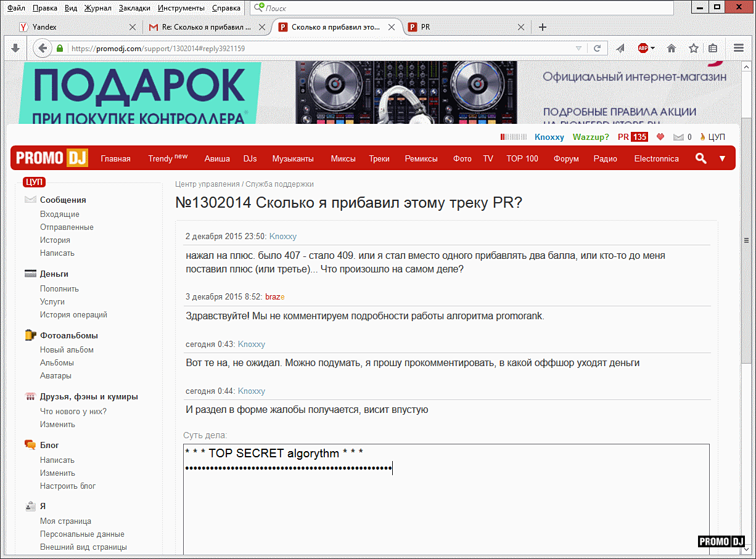Reload the page with the refresh icon

pyautogui.click(x=597, y=48)
